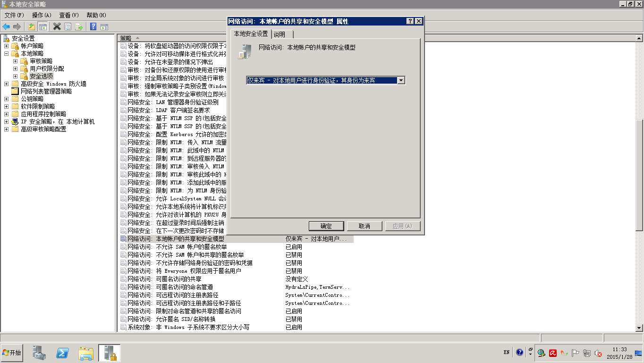This screenshot has width=644, height=363.
Task: Click the Delete X icon in toolbar
Action: [57, 26]
